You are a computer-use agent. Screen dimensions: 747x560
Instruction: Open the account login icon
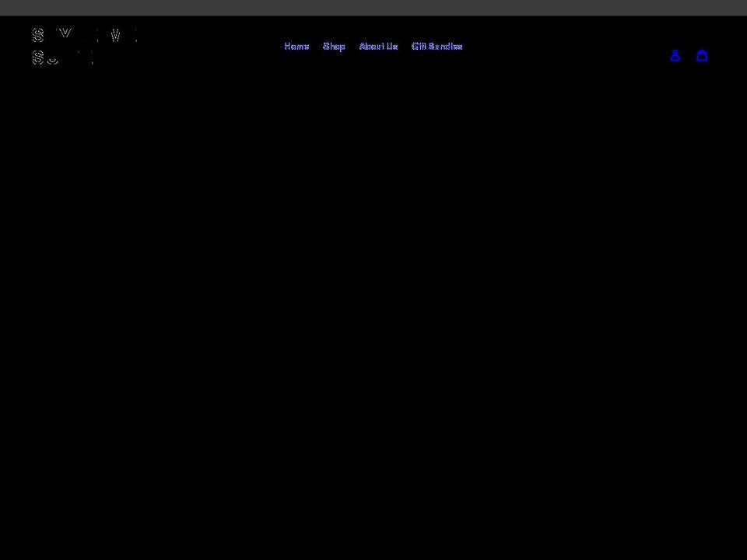(675, 56)
